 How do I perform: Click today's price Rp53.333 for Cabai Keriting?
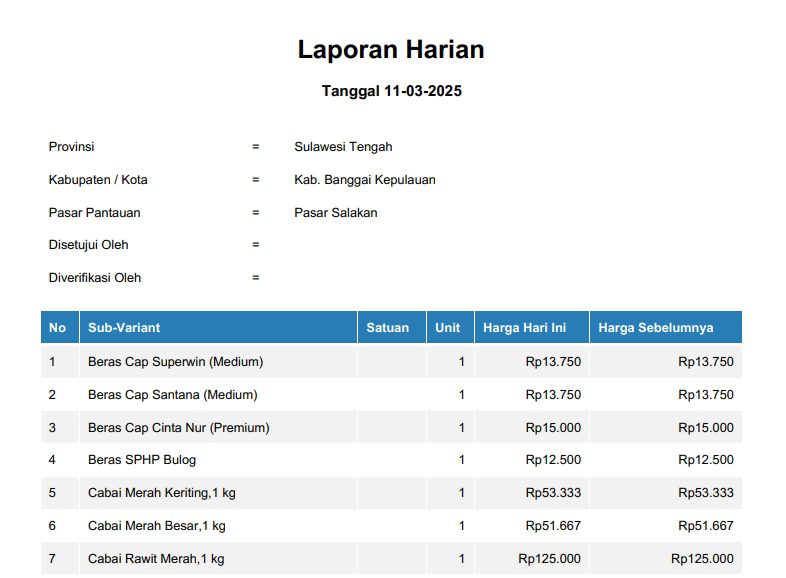click(x=553, y=493)
